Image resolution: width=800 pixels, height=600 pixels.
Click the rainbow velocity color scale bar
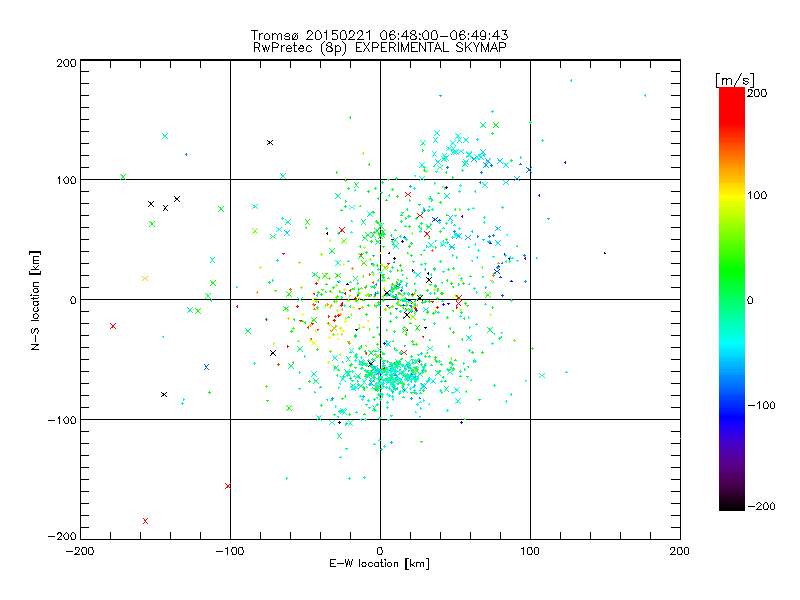click(732, 299)
